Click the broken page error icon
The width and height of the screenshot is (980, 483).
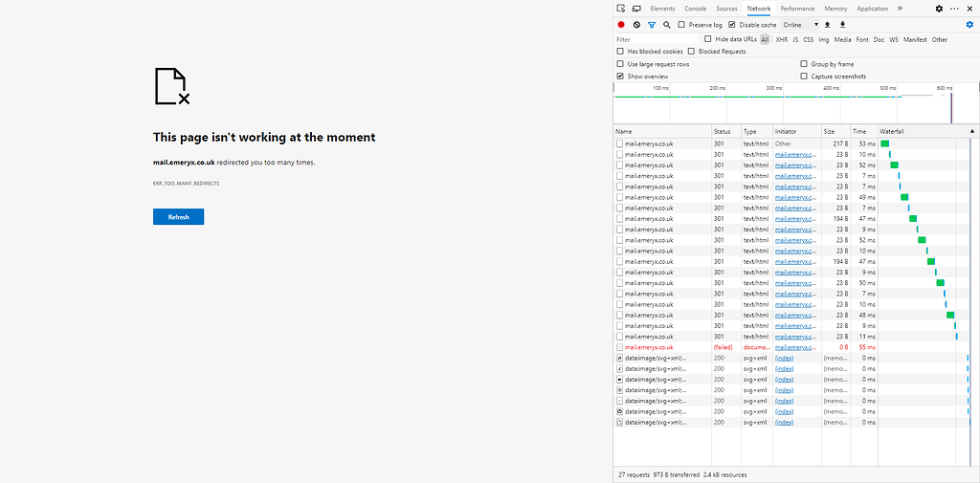[x=172, y=86]
